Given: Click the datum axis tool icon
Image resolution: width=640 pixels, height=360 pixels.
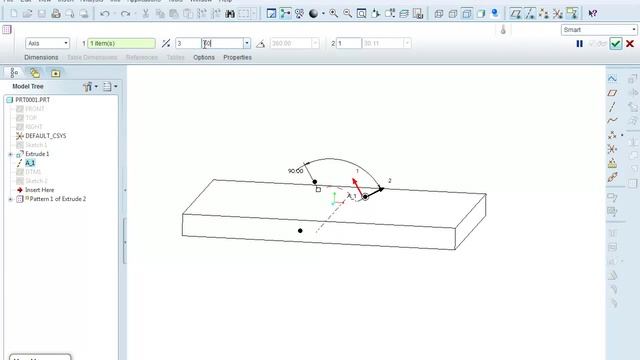Looking at the screenshot, I should coord(612,107).
